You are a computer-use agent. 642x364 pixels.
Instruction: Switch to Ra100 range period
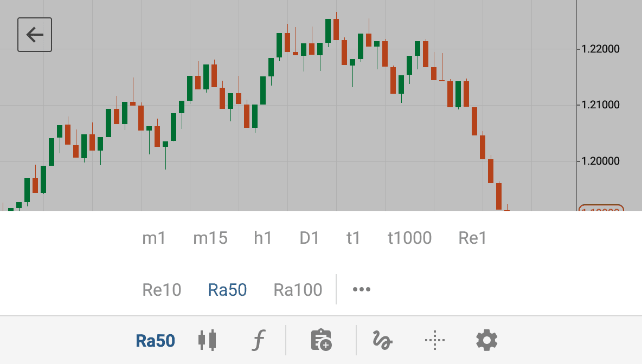pyautogui.click(x=298, y=290)
